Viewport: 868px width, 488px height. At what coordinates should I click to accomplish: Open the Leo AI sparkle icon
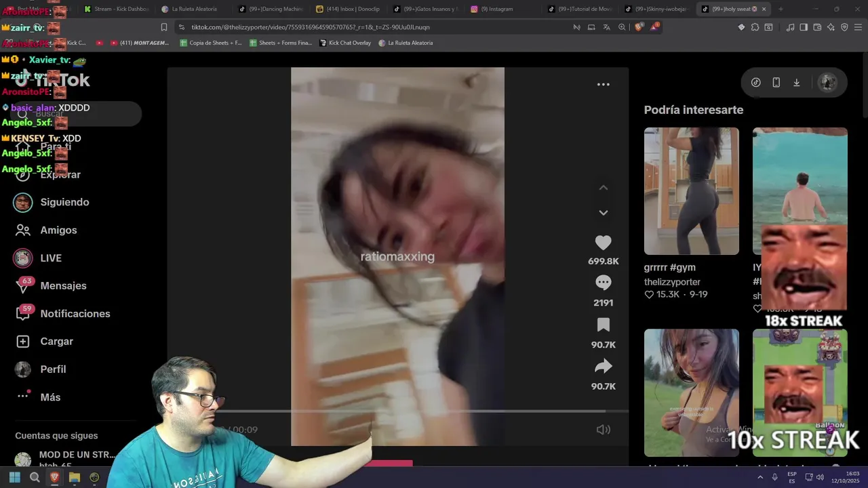tap(831, 27)
